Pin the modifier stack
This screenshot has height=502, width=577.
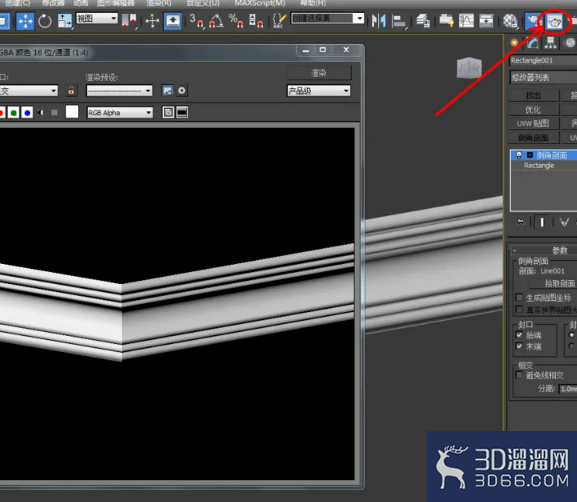click(x=520, y=222)
